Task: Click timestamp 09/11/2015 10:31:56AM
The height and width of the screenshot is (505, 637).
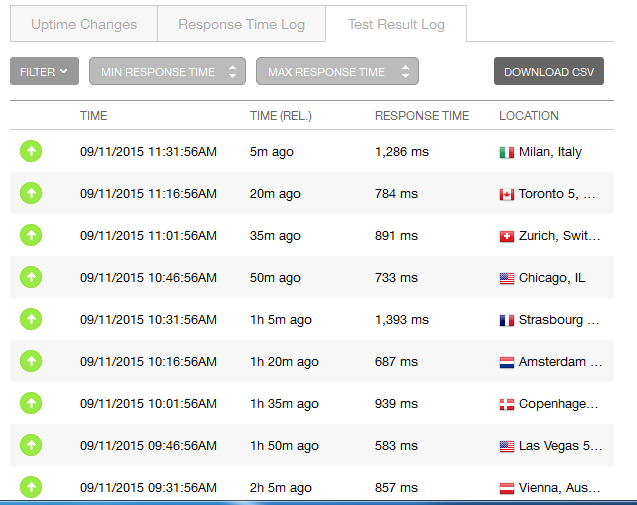Action: click(x=148, y=319)
